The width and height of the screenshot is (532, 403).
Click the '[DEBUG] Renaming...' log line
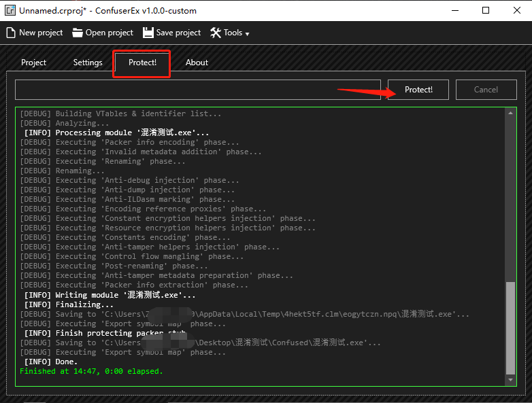[x=62, y=171]
